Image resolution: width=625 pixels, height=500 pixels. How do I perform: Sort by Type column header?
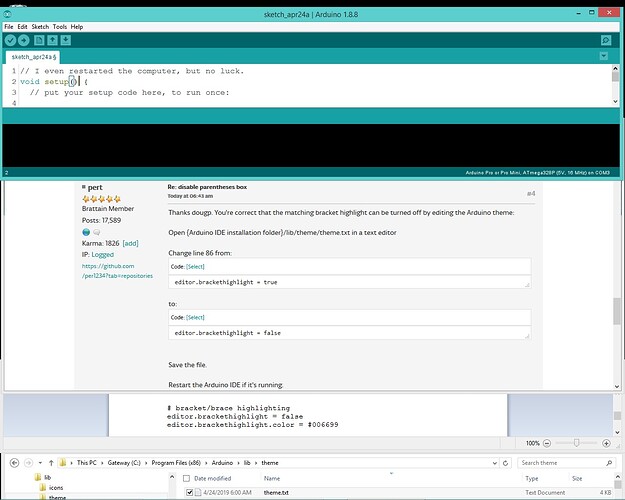click(531, 478)
